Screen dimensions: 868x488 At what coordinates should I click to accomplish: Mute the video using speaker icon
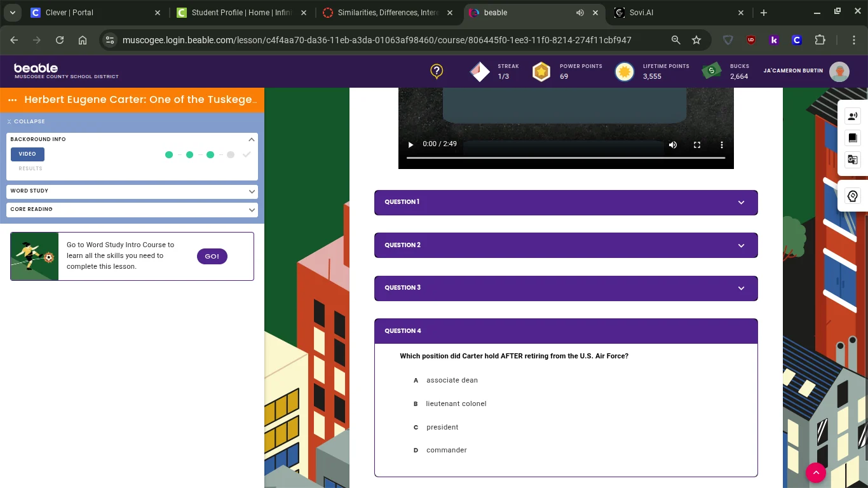click(673, 145)
